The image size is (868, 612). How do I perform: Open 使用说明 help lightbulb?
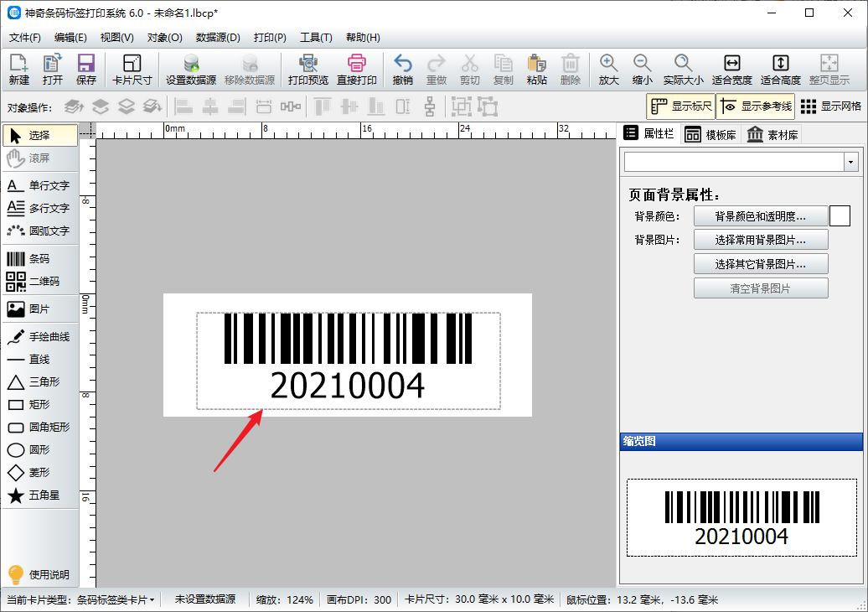click(39, 574)
